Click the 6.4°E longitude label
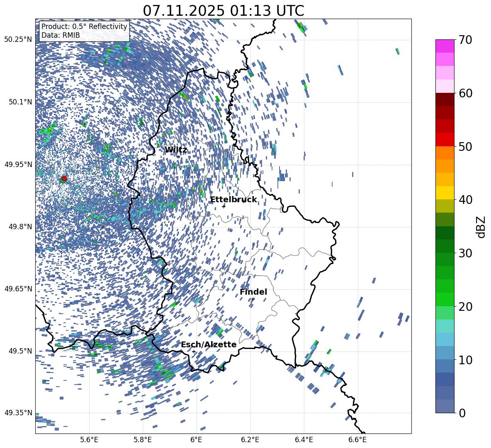The width and height of the screenshot is (491, 448). coord(304,440)
